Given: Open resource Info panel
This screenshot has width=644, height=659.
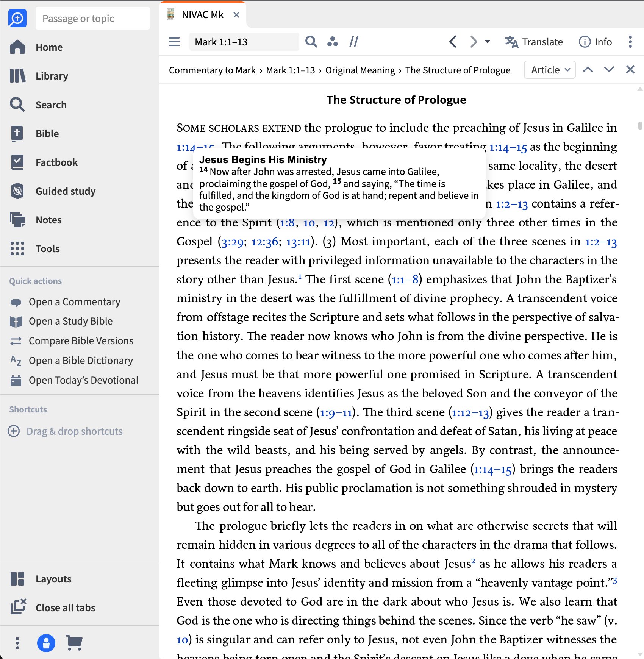Looking at the screenshot, I should coord(595,42).
